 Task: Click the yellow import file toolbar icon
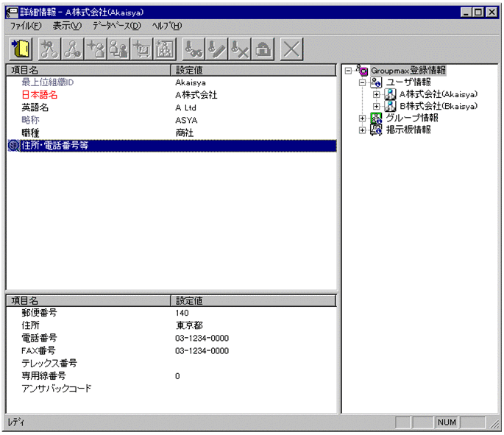tap(21, 49)
